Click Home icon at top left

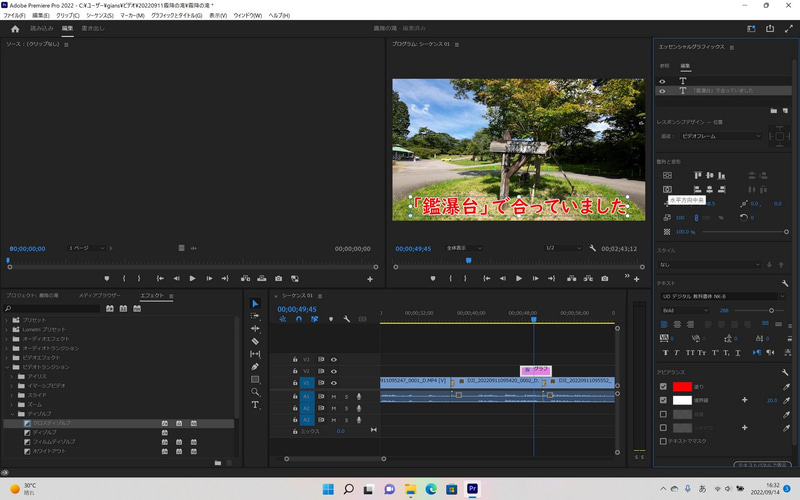click(x=15, y=29)
